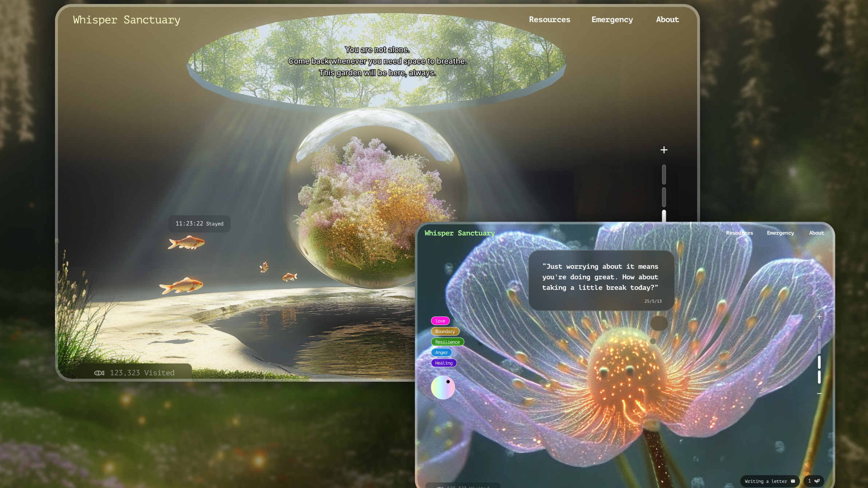Click the lowest white segment of flower window slider

(819, 377)
